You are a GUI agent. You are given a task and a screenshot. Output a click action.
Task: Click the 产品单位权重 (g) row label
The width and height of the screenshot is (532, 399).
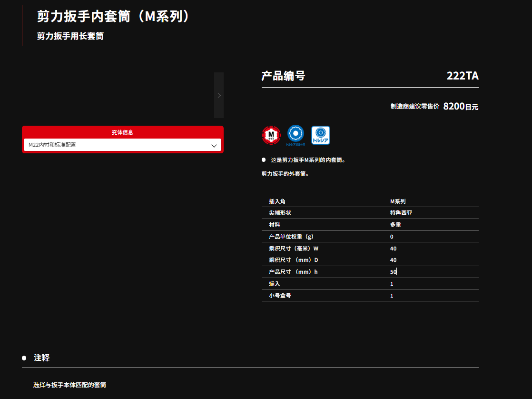pyautogui.click(x=291, y=237)
